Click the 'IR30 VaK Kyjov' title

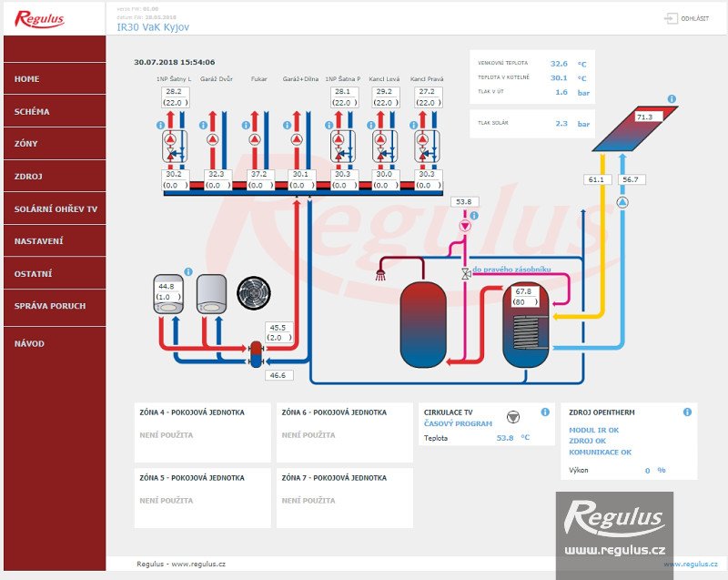pos(153,27)
